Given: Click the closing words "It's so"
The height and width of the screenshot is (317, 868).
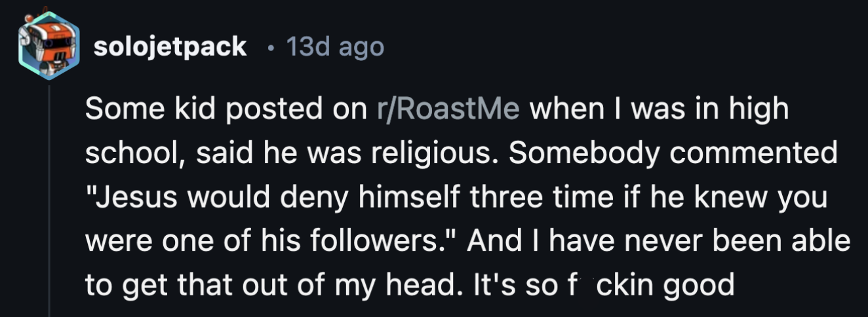Looking at the screenshot, I should [x=492, y=286].
